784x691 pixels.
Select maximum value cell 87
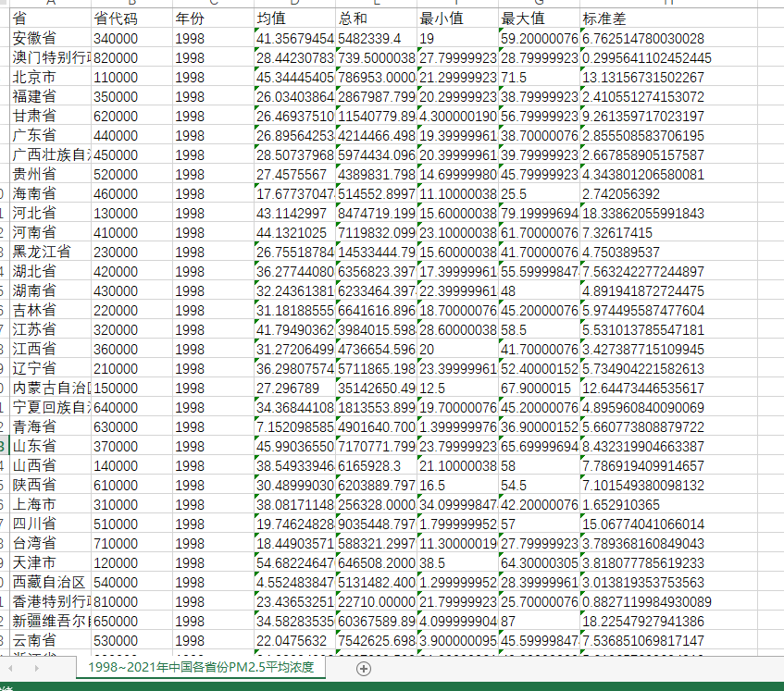540,621
